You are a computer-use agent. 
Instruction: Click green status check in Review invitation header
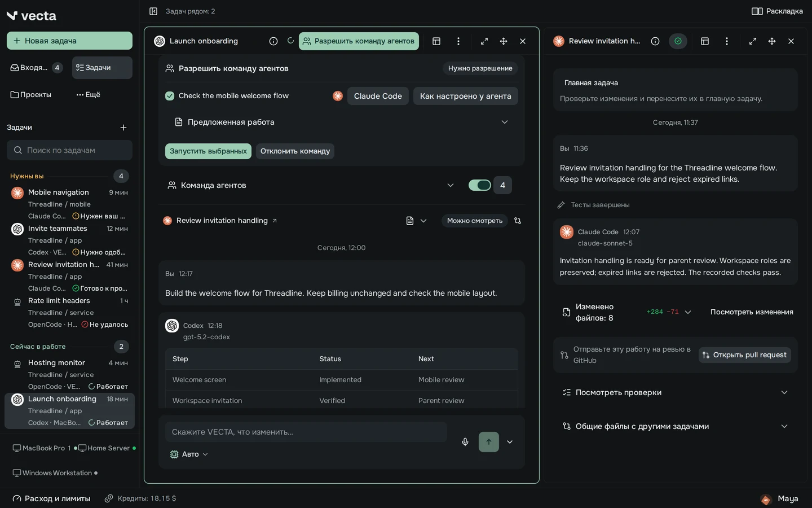coord(678,41)
